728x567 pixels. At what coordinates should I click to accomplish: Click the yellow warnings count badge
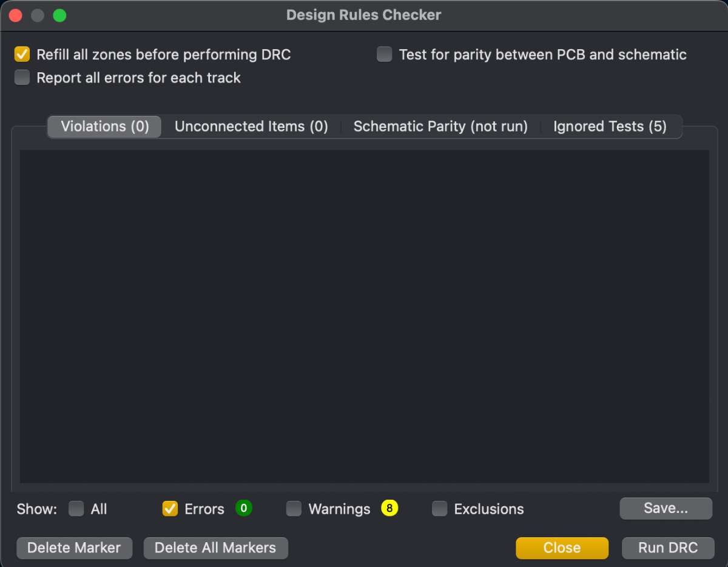coord(389,508)
